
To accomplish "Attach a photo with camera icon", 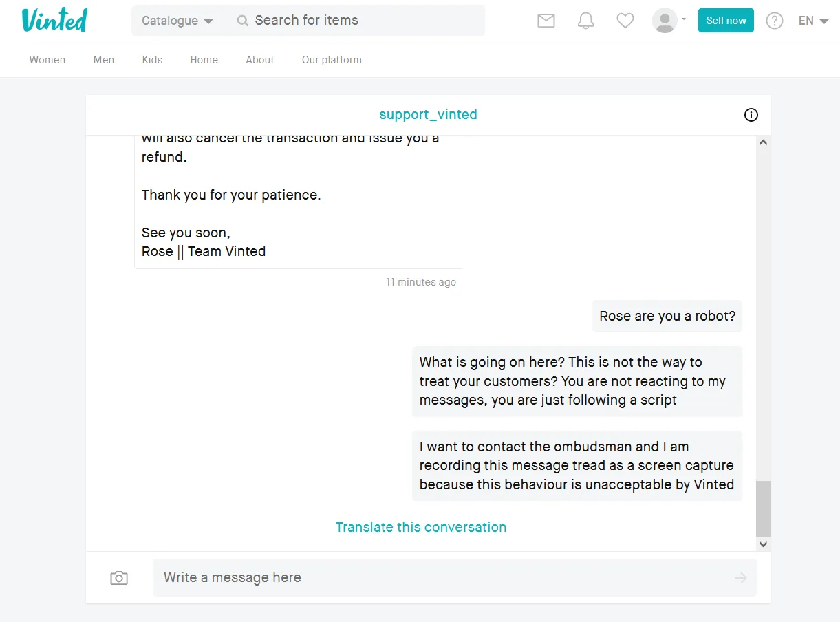I will 119,578.
